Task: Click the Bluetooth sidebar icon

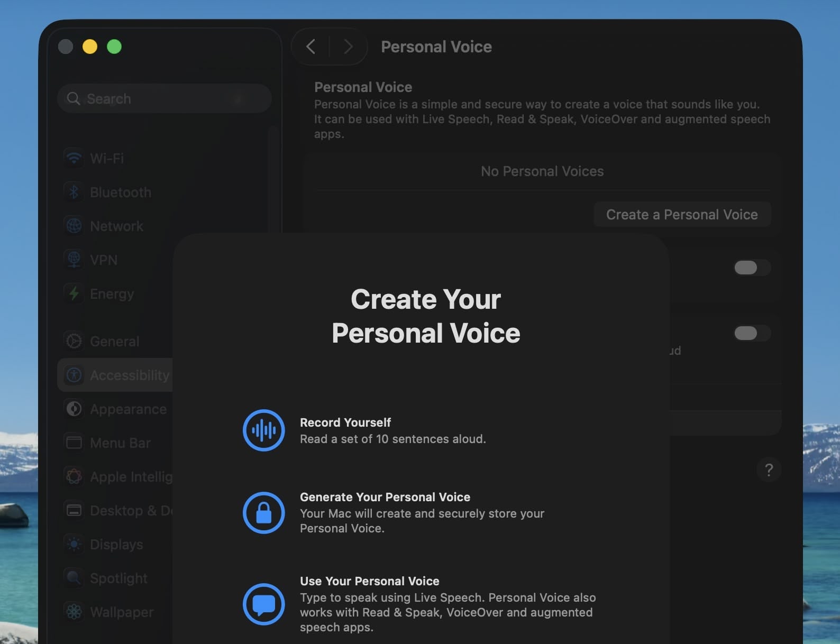Action: [x=74, y=192]
